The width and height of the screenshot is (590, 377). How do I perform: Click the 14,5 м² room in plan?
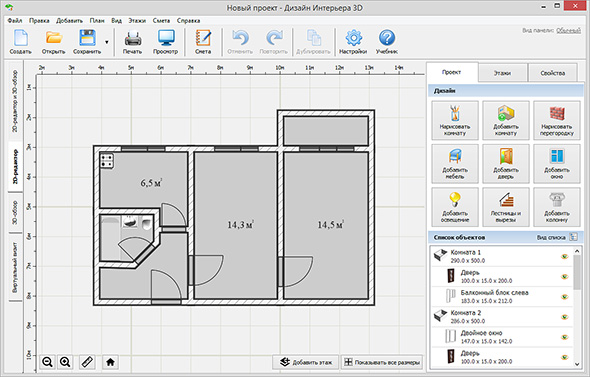click(326, 225)
